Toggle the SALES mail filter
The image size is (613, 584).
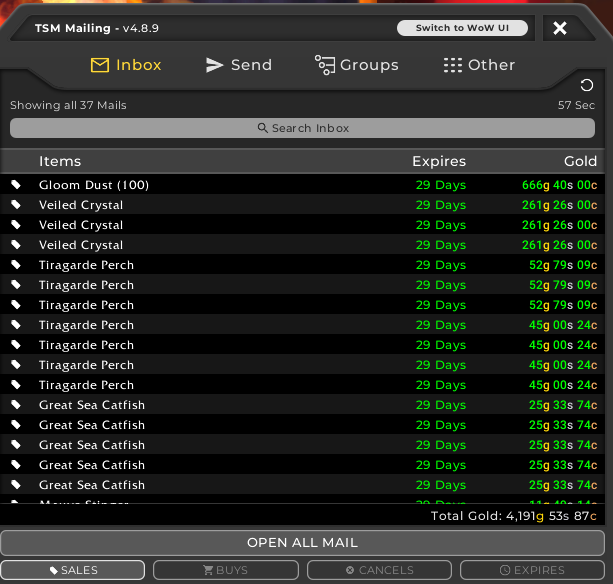73,570
